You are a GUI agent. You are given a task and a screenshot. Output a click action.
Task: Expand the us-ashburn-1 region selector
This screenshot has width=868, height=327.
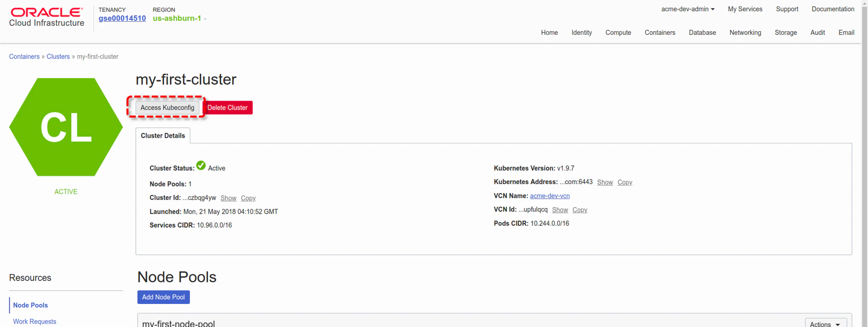(x=179, y=18)
